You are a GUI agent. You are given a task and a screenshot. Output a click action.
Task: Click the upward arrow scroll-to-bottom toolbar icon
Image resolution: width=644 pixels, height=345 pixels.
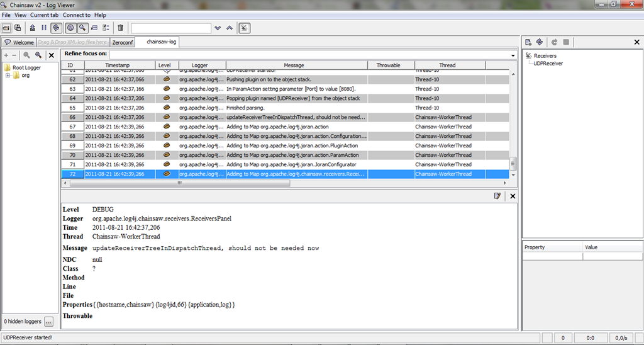33,28
